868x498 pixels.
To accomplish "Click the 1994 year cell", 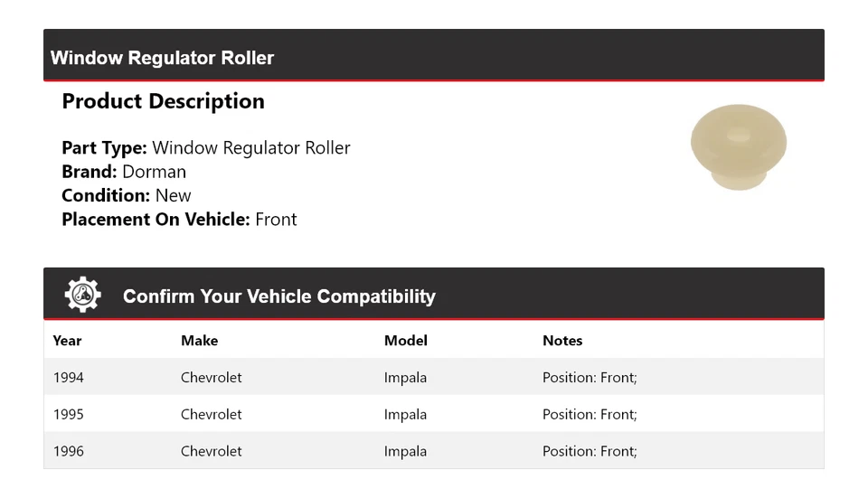I will [x=68, y=378].
